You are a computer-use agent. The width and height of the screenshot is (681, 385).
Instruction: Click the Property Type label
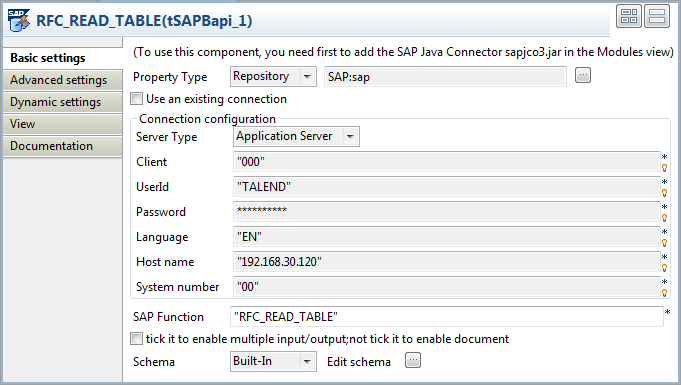click(x=170, y=77)
